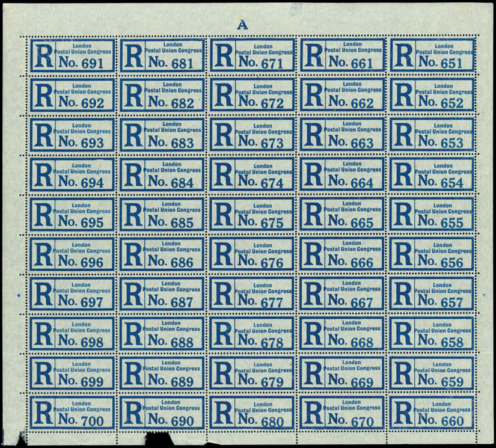Choose label No. 664

342,174
